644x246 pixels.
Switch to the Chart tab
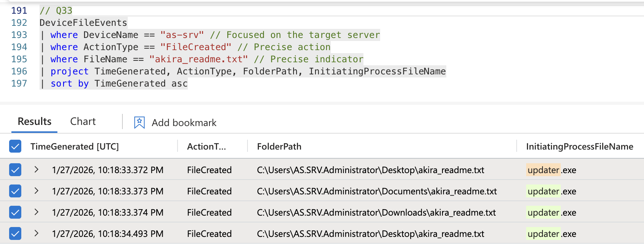pyautogui.click(x=83, y=121)
